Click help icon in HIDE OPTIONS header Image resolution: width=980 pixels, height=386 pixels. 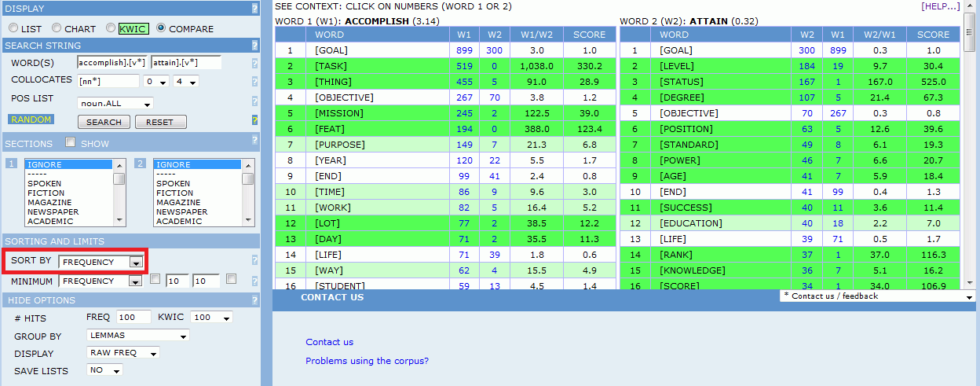pyautogui.click(x=254, y=300)
